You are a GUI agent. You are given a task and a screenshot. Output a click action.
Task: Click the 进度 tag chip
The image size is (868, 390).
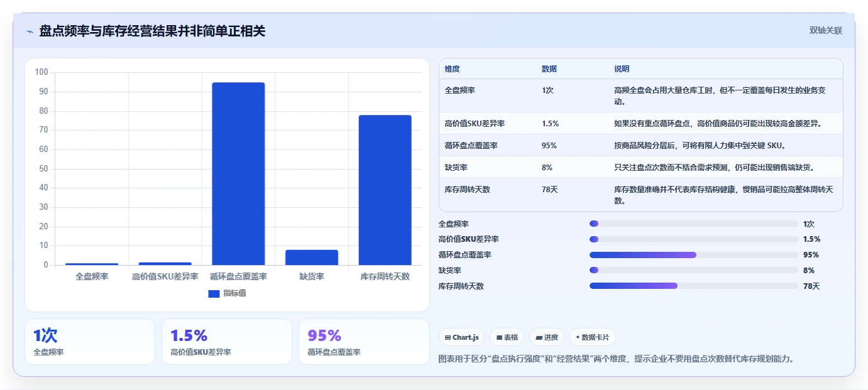[x=547, y=337]
